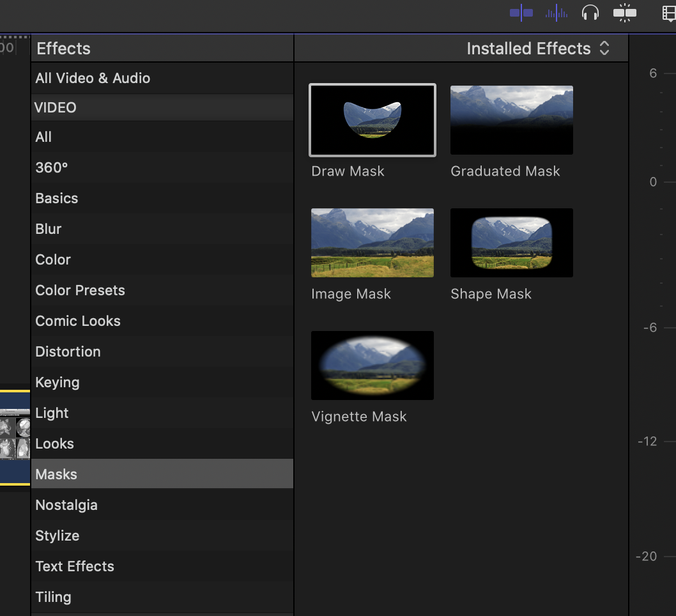Viewport: 676px width, 616px height.
Task: Open the Transitions browser icon
Action: point(625,13)
